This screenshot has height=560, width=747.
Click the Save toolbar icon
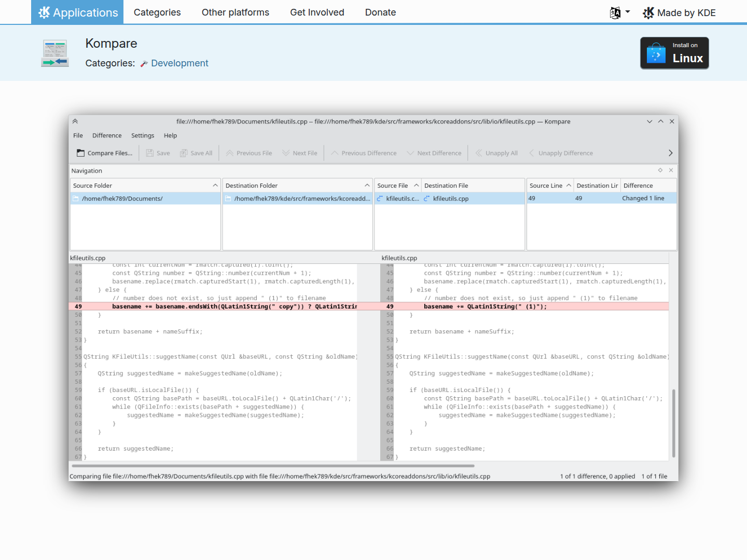(x=150, y=153)
